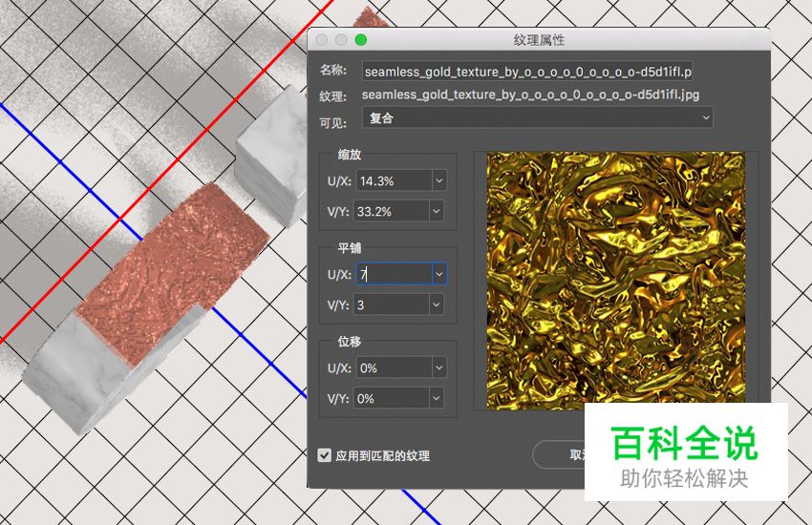Screen dimensions: 812x525
Task: Open the 平铺 U/X dropdown arrow
Action: 439,274
